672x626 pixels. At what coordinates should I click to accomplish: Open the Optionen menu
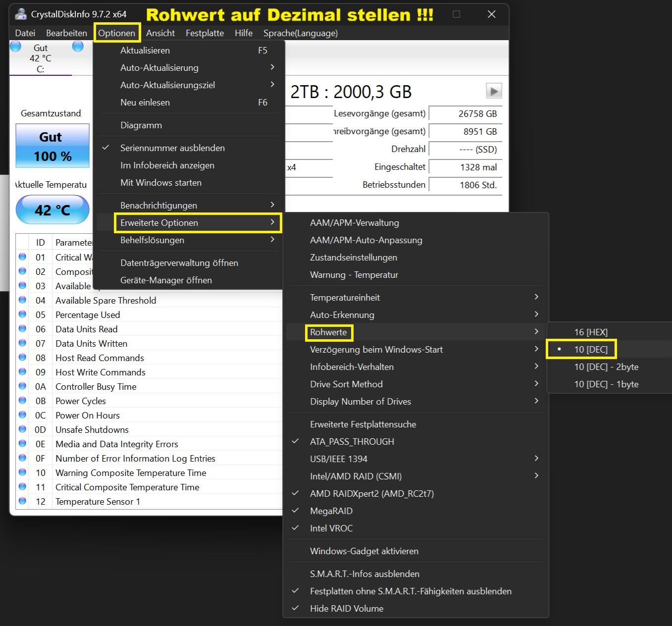tap(117, 33)
